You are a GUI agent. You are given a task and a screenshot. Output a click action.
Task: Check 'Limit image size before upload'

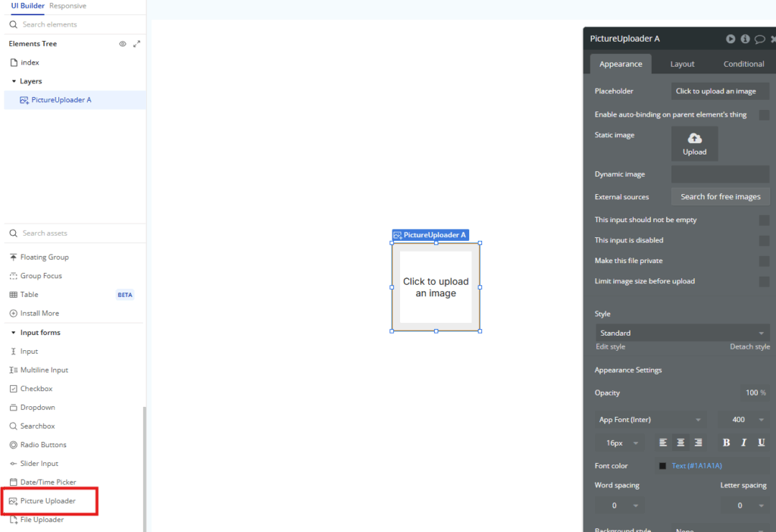pos(764,282)
